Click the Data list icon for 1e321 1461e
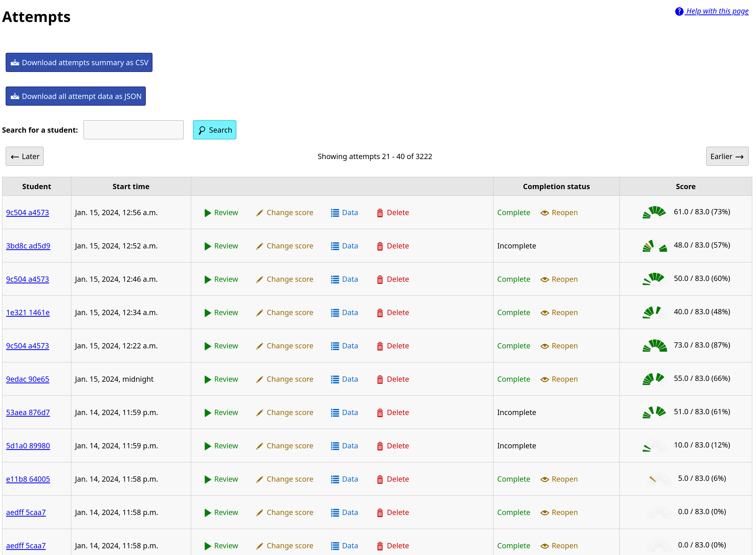 tap(334, 312)
